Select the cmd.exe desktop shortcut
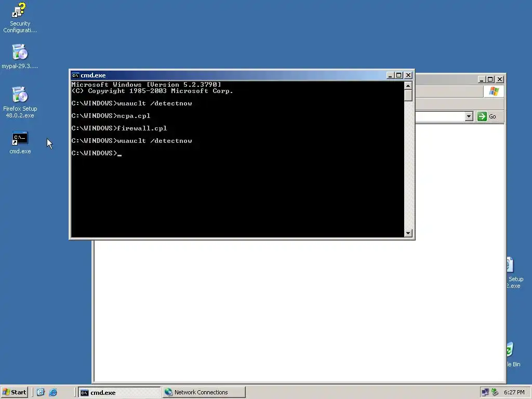This screenshot has width=532, height=399. [20, 142]
